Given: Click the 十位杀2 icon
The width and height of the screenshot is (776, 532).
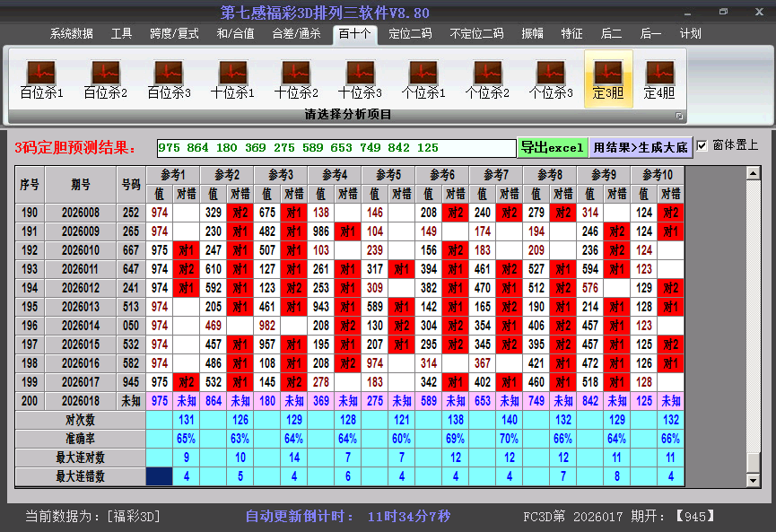Looking at the screenshot, I should pos(296,79).
